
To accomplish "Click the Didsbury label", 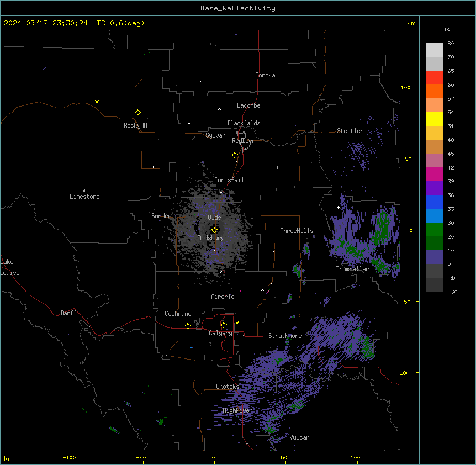I will (211, 238).
